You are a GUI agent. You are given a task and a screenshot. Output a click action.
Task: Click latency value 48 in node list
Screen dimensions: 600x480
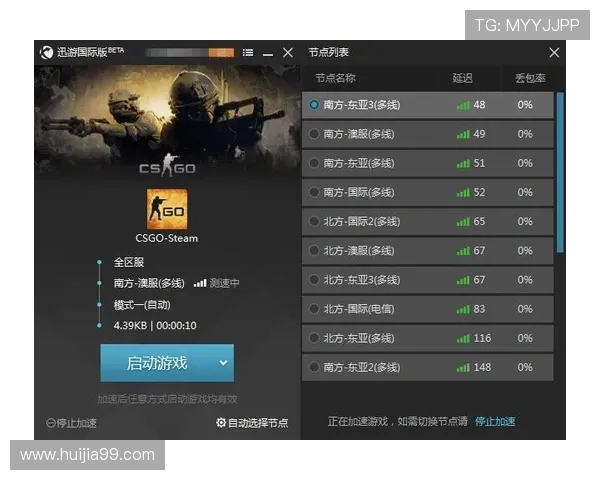[479, 105]
